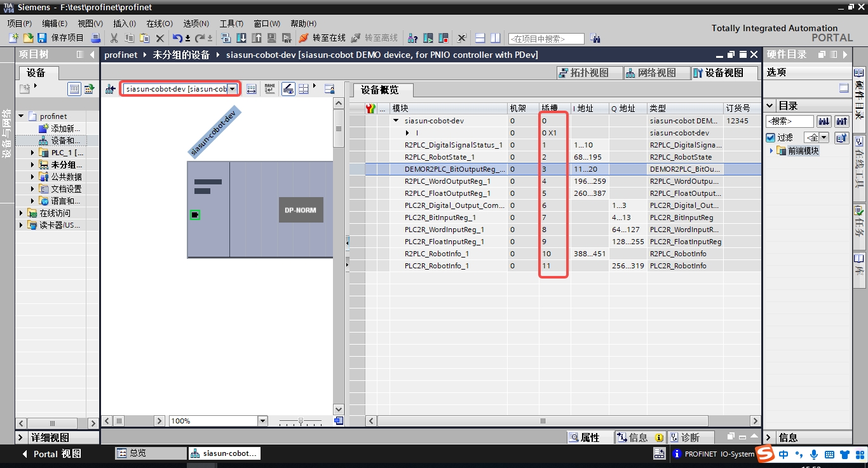Expand the PLC_1 tree node
The image size is (868, 468).
pos(33,153)
